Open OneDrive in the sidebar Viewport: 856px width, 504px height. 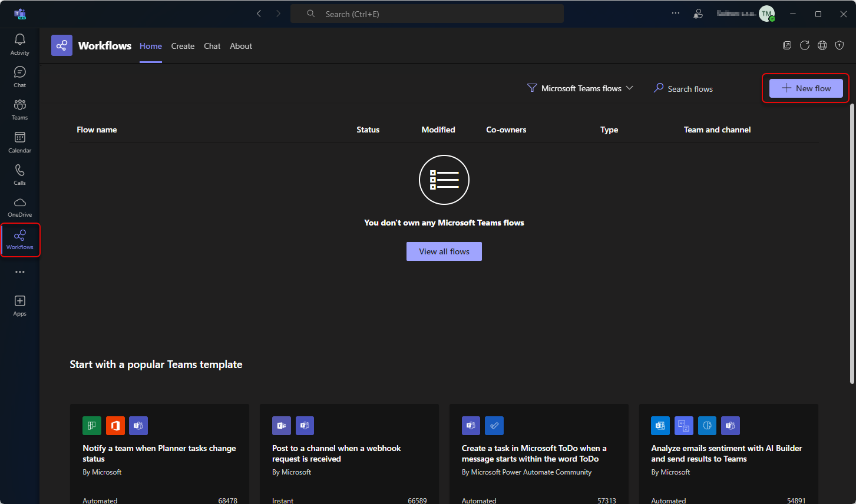pos(19,207)
